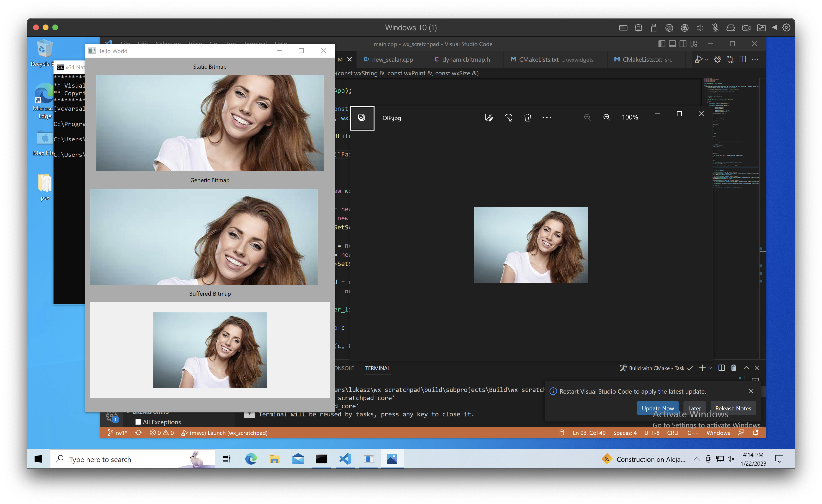822x504 pixels.
Task: Open the Parallels keyboard icon
Action: pyautogui.click(x=623, y=28)
